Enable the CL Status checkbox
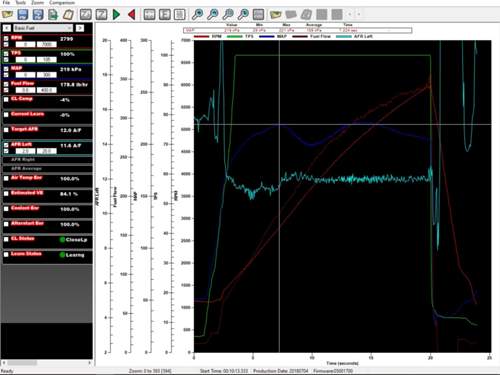The width and height of the screenshot is (500, 375). pos(6,239)
